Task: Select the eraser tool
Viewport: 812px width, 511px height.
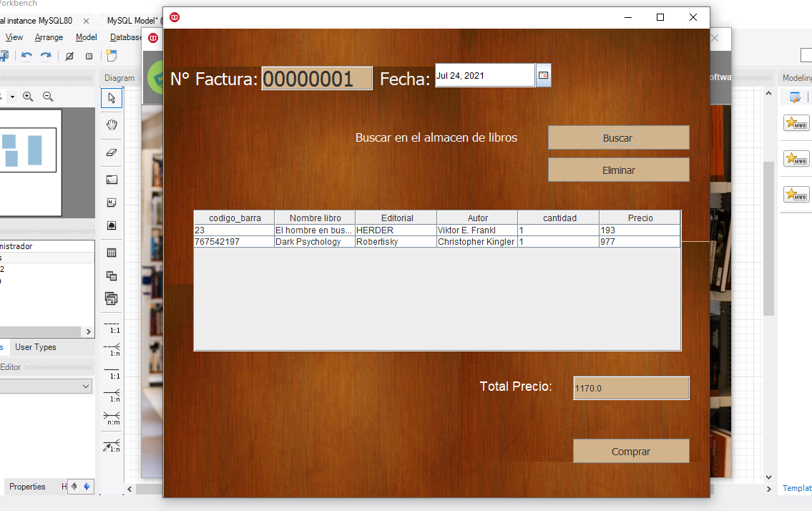Action: (x=112, y=152)
